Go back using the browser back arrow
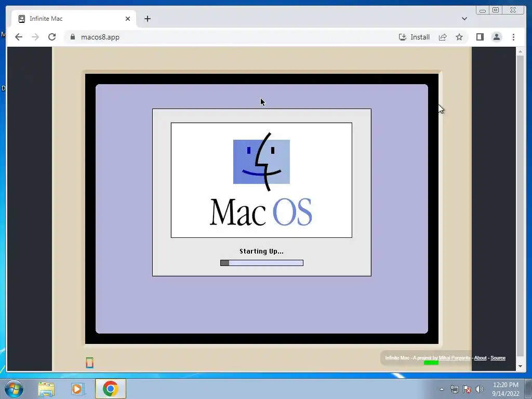Viewport: 532px width, 399px height. (19, 37)
